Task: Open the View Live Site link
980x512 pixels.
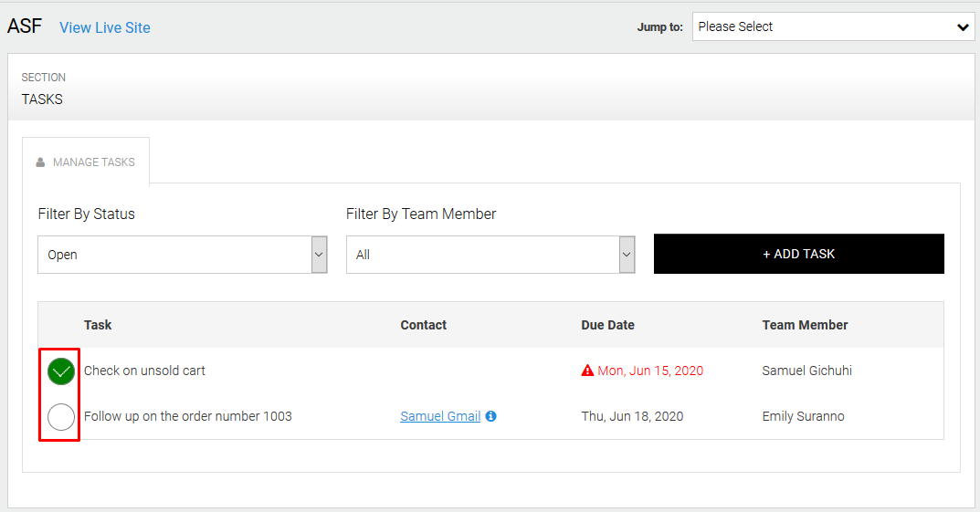Action: pos(104,27)
